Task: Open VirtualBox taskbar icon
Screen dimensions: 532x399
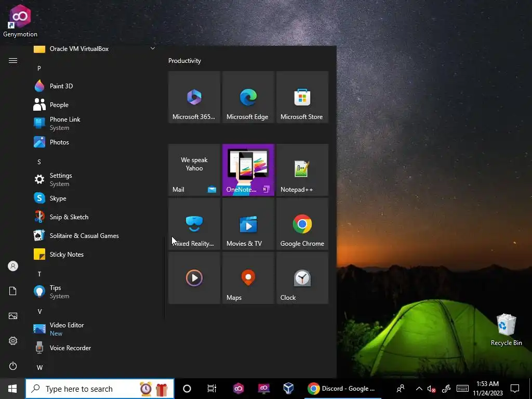Action: (x=288, y=389)
